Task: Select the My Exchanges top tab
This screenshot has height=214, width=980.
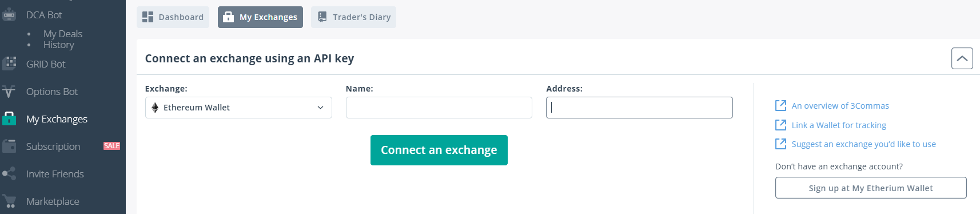Action: 260,17
